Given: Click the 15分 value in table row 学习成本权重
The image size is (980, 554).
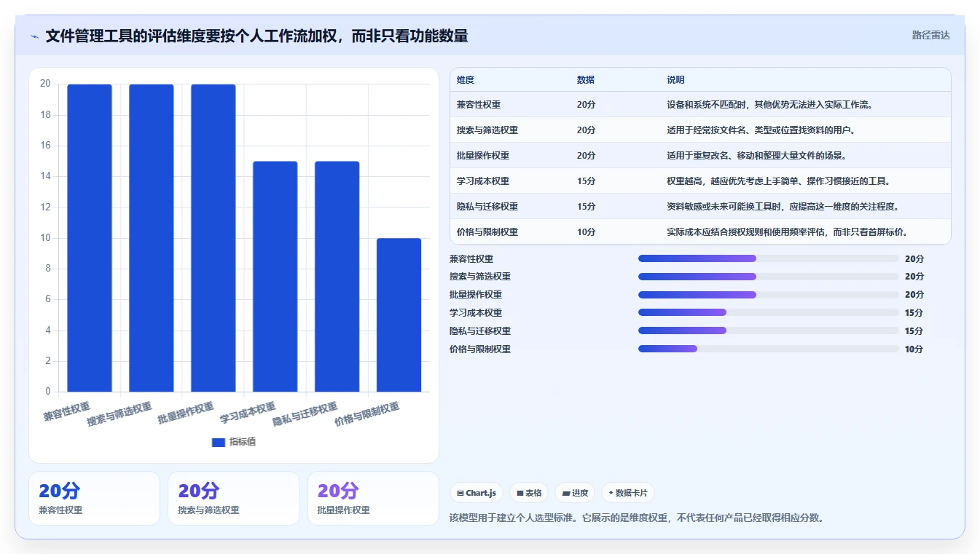Looking at the screenshot, I should tap(586, 181).
